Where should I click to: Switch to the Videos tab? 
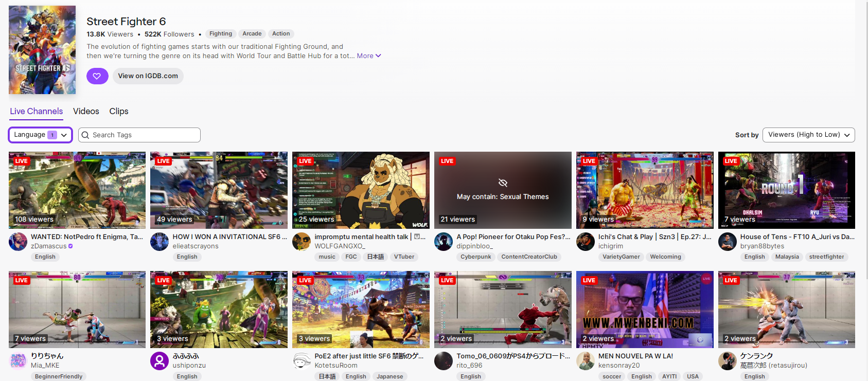tap(86, 112)
